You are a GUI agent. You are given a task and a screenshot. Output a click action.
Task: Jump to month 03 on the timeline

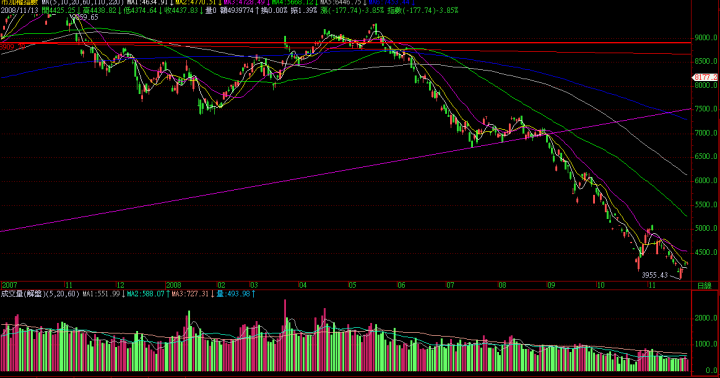[x=253, y=286]
